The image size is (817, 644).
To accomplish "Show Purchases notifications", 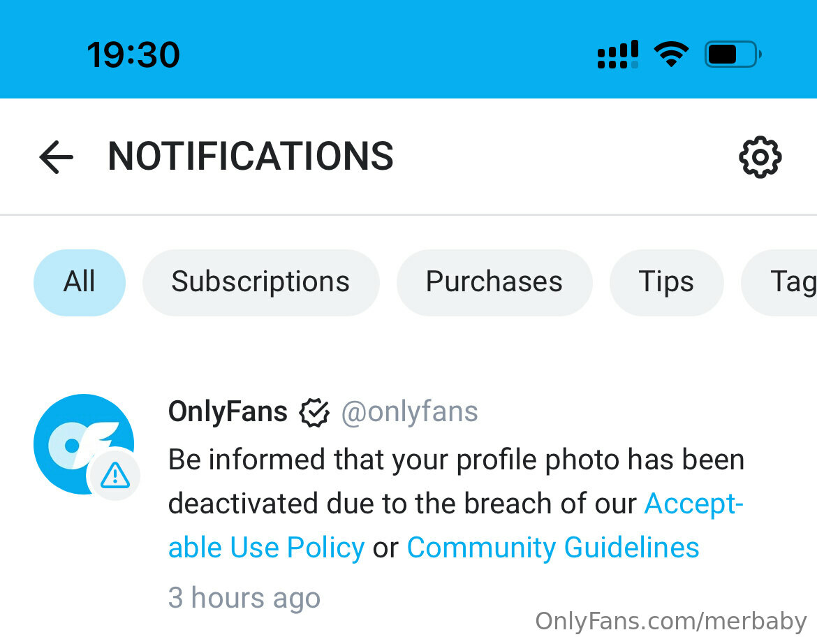I will [x=494, y=282].
